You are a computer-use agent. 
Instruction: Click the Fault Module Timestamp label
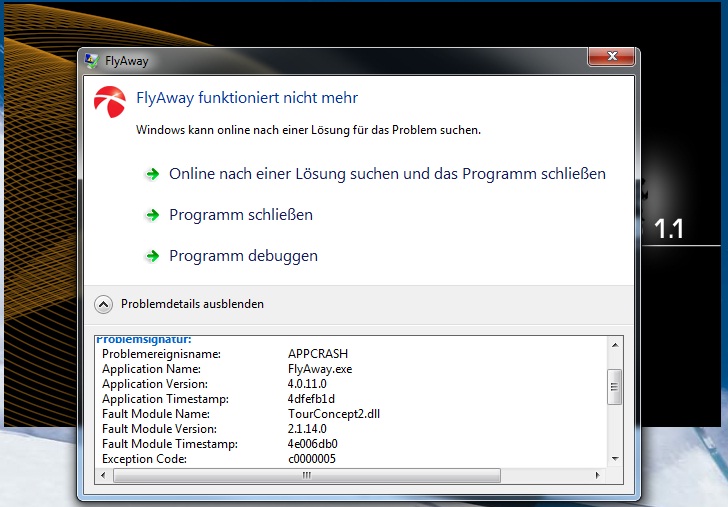click(x=170, y=444)
